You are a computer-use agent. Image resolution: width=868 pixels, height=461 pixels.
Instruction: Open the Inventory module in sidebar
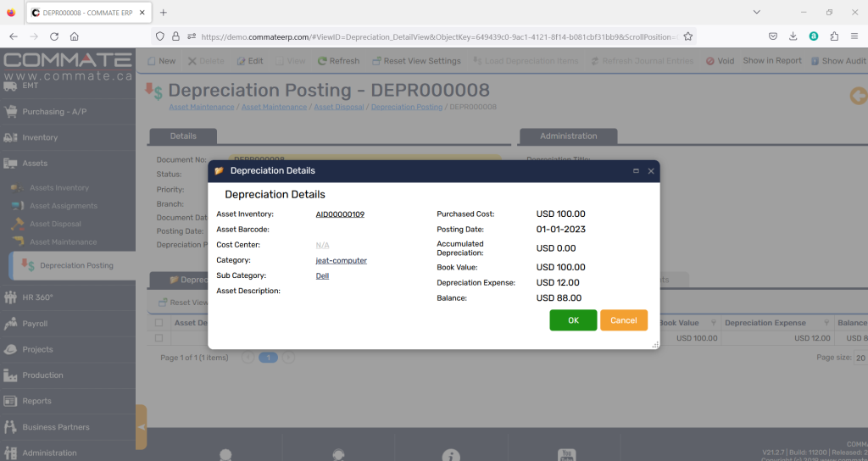pos(40,137)
